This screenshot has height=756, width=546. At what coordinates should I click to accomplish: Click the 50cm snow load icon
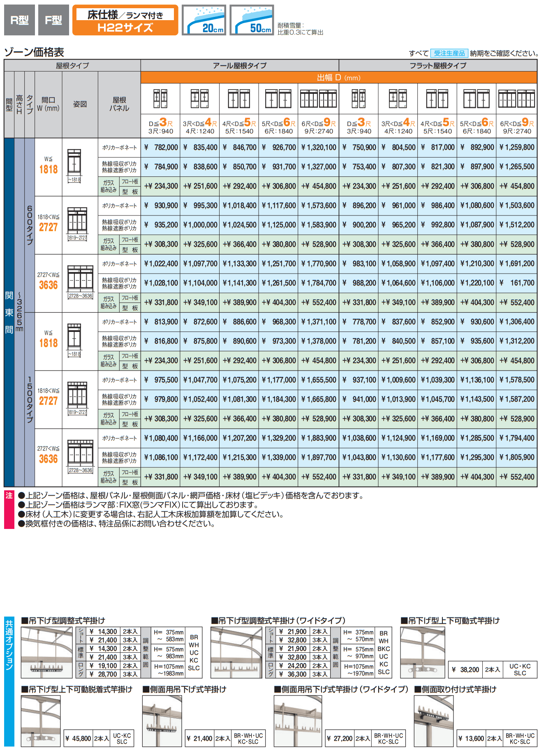pos(252,20)
